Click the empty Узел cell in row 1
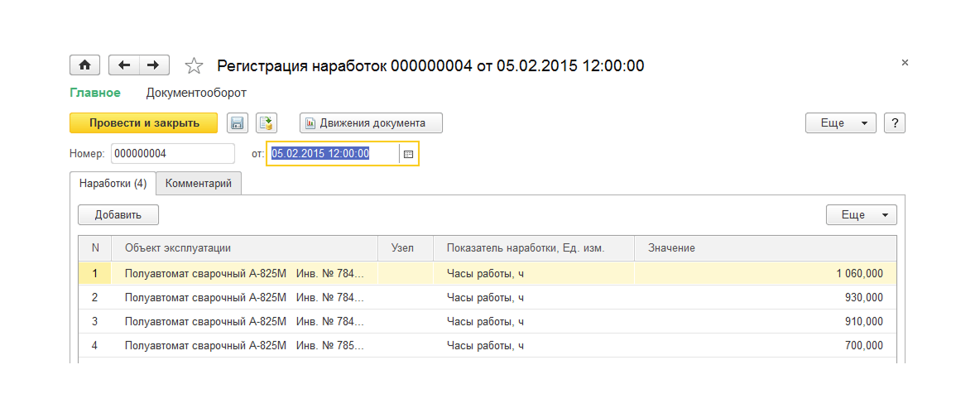This screenshot has height=408, width=980. [406, 273]
